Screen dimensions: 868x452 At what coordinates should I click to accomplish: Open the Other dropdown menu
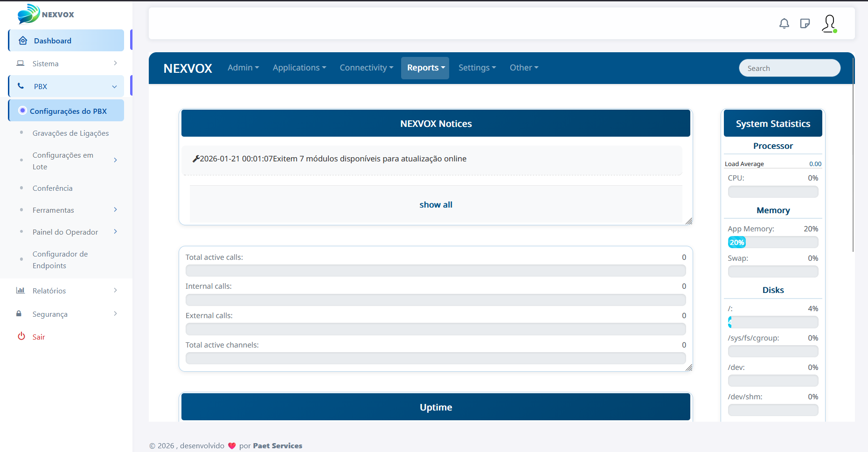[524, 68]
